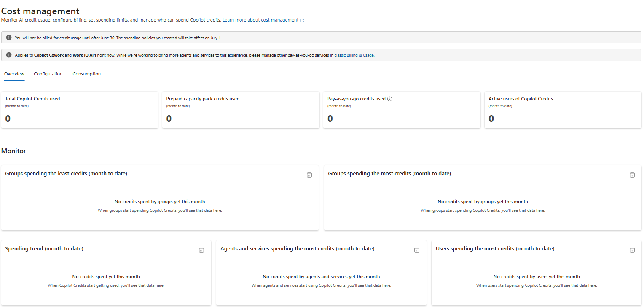Viewport: 644px width, 307px height.
Task: Select the Overview tab
Action: click(14, 74)
